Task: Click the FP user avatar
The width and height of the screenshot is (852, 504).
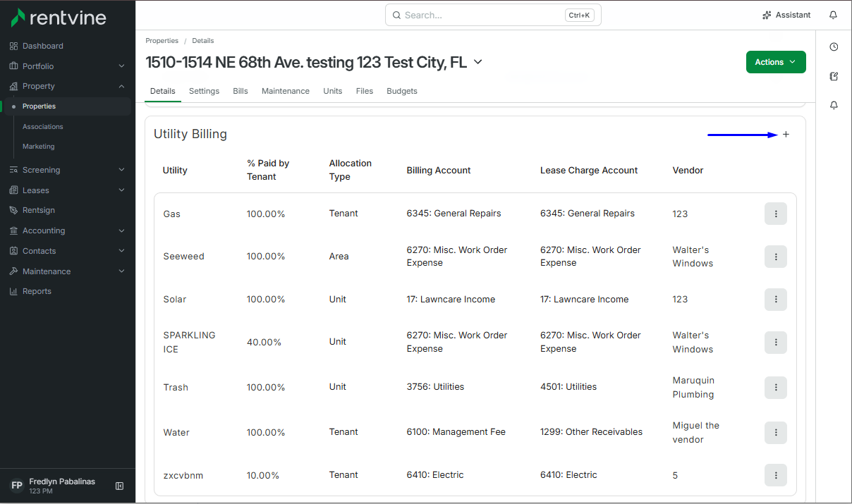Action: pos(16,486)
